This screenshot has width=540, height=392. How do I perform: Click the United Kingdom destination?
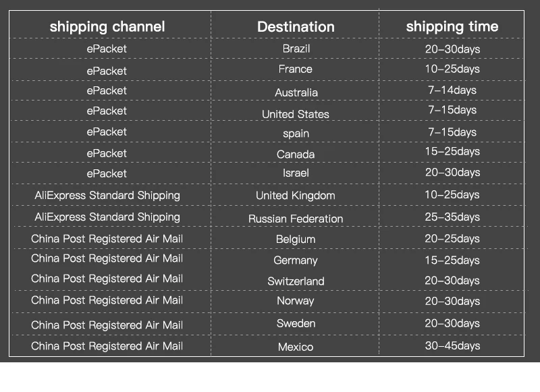(296, 196)
